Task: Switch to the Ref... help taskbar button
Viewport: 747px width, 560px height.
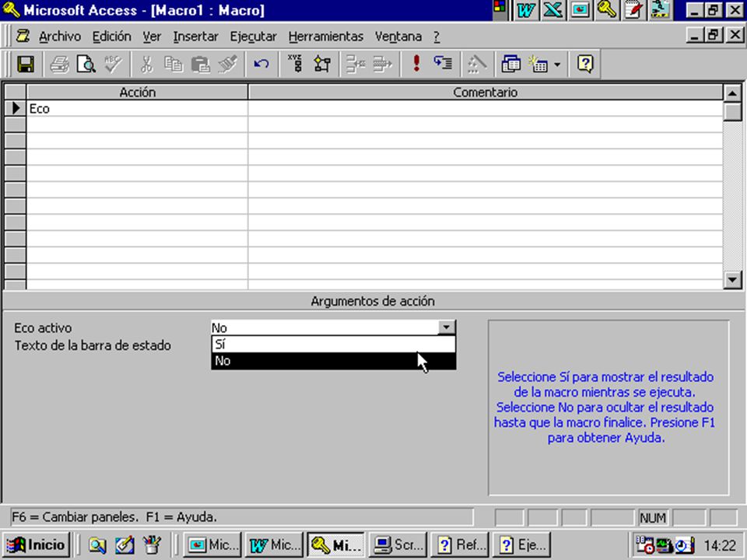Action: 460,544
